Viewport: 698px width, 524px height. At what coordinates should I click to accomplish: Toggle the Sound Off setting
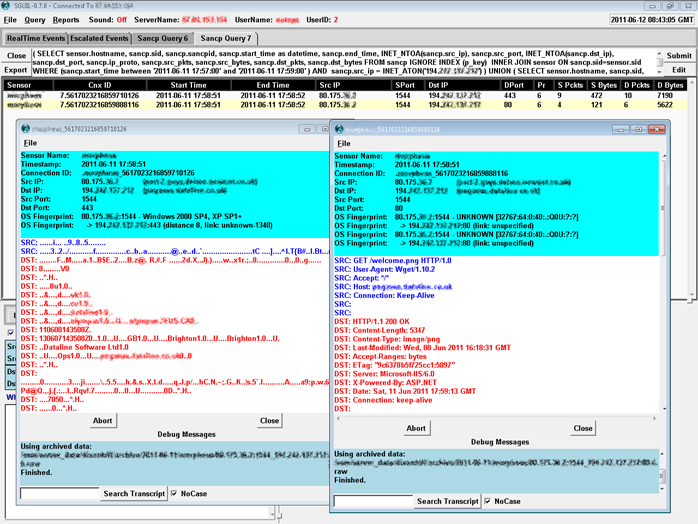pyautogui.click(x=121, y=19)
